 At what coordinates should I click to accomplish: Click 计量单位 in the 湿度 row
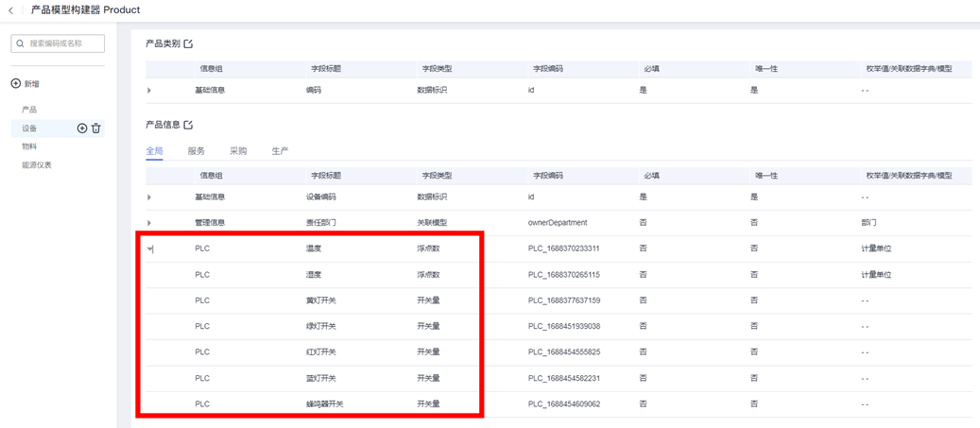tap(876, 274)
